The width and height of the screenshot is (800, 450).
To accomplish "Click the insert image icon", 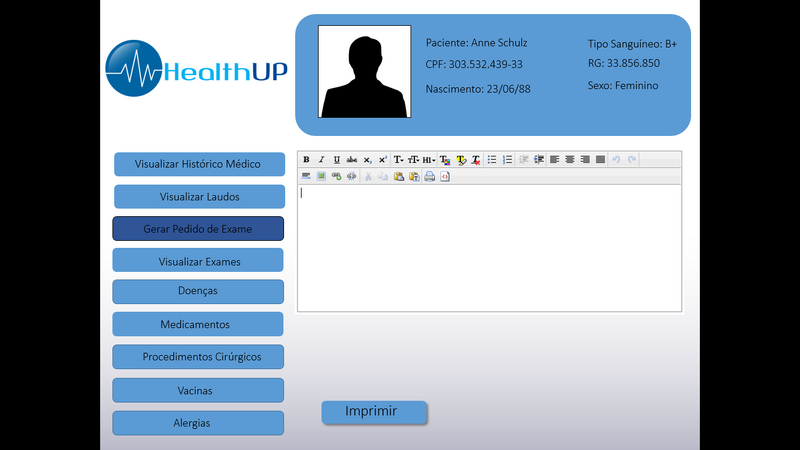I will (x=321, y=177).
